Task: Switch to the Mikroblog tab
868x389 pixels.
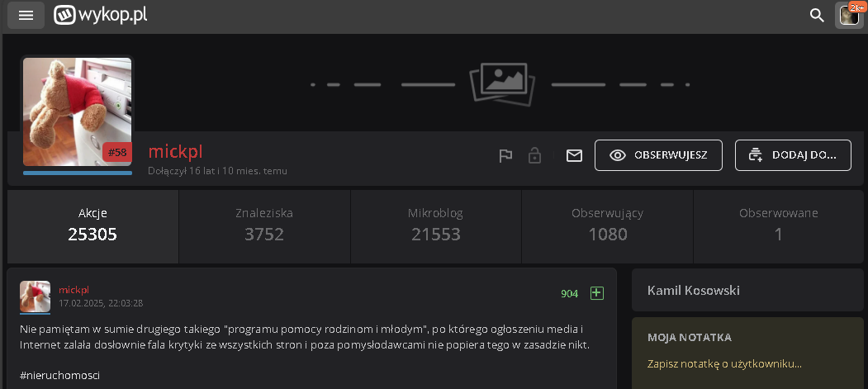Action: pyautogui.click(x=435, y=225)
